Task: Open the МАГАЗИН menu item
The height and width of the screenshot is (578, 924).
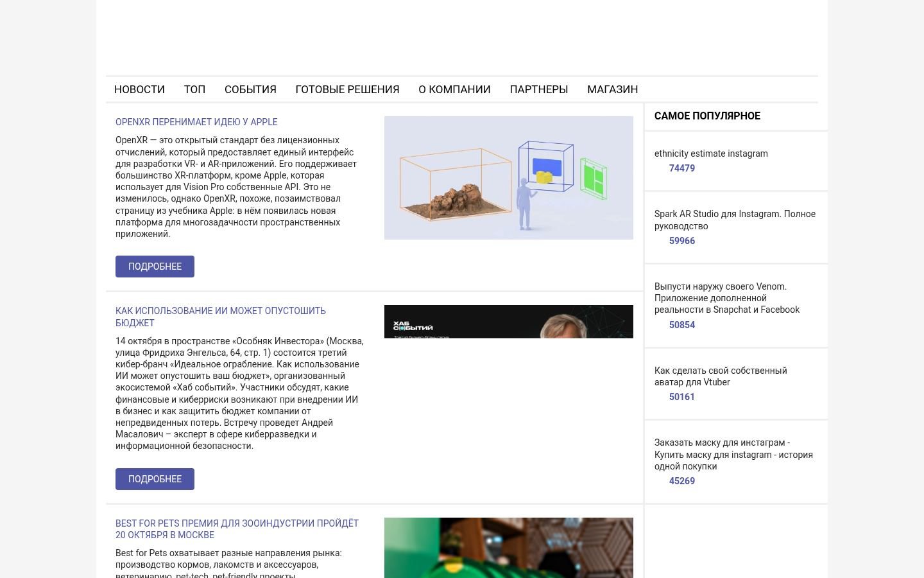Action: pos(612,89)
